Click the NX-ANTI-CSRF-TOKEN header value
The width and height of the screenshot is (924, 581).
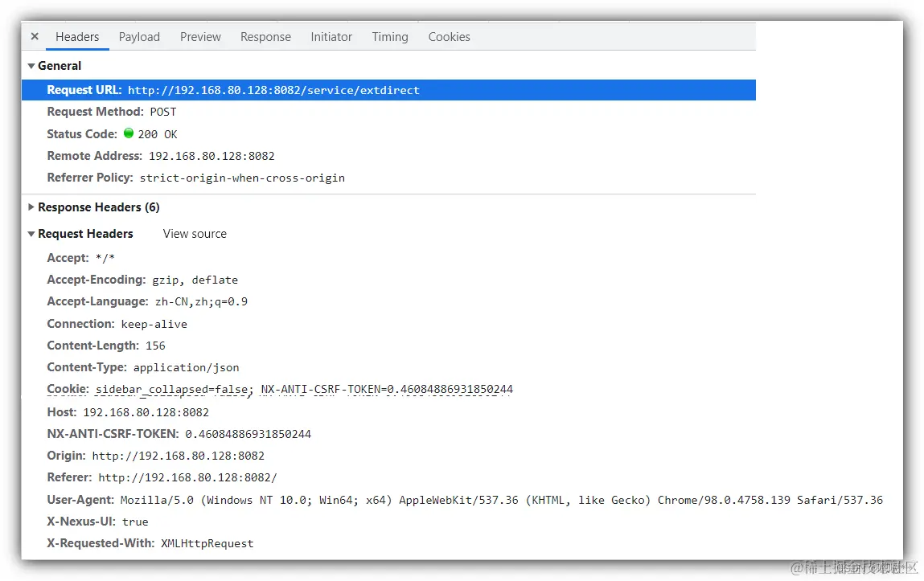(x=248, y=434)
